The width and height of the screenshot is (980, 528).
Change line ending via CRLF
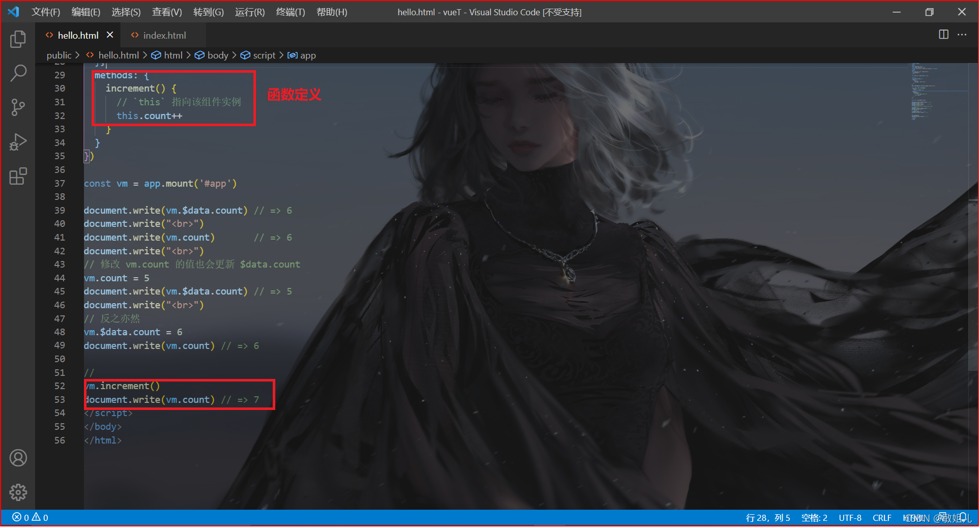point(882,517)
